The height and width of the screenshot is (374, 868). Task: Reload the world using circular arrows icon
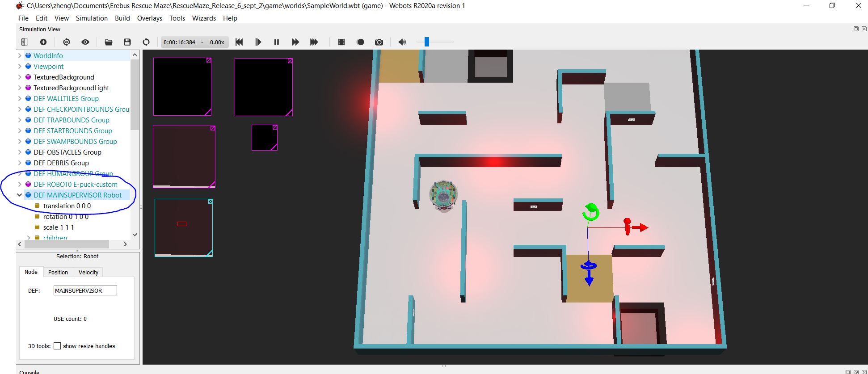(146, 42)
